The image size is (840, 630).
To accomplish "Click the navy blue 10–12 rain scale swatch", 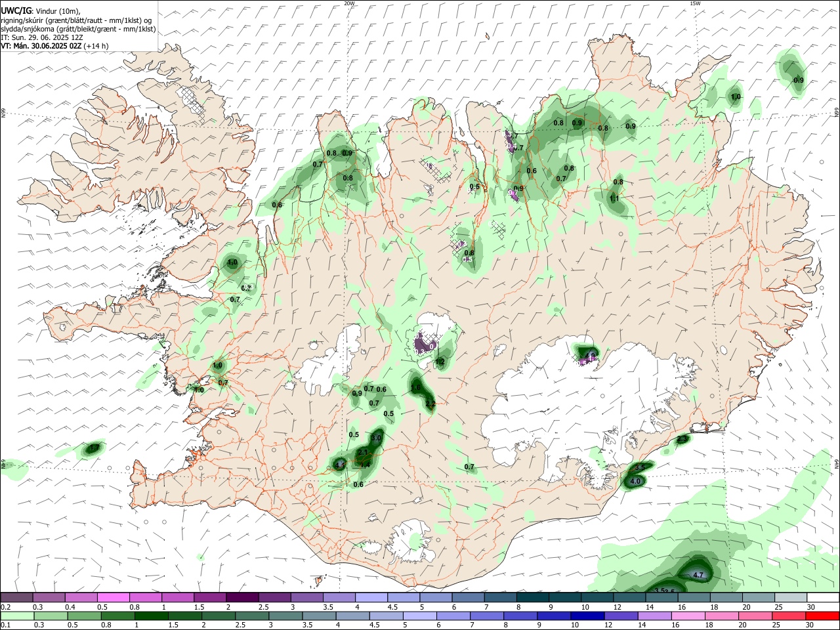I will [587, 616].
